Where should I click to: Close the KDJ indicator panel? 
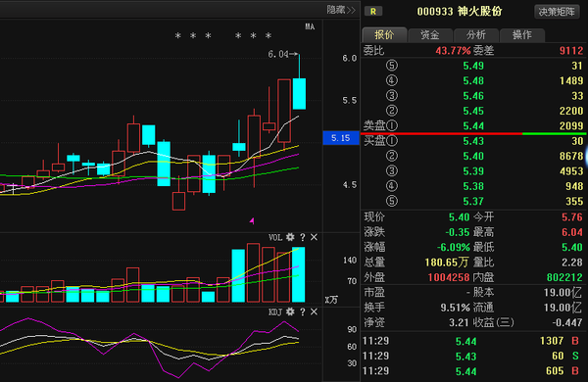[x=314, y=311]
